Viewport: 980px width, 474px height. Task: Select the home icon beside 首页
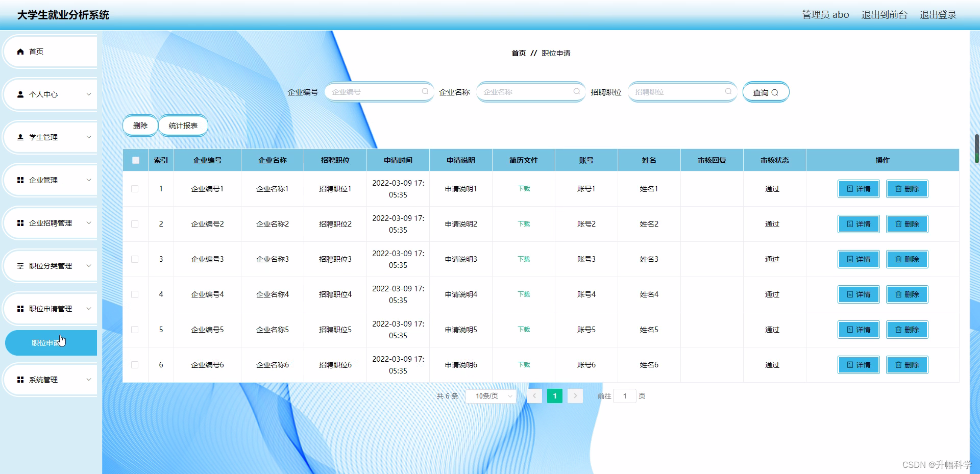20,52
